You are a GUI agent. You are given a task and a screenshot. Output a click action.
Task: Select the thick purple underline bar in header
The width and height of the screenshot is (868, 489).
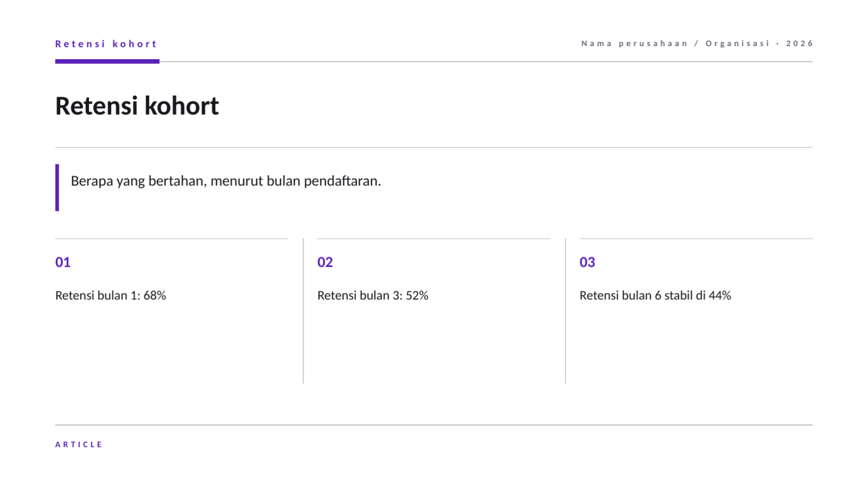click(107, 61)
